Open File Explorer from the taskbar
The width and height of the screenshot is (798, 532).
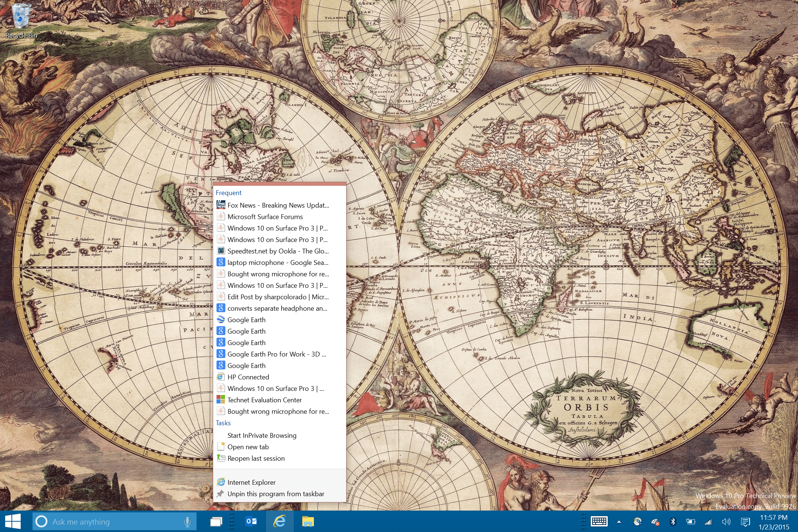308,522
